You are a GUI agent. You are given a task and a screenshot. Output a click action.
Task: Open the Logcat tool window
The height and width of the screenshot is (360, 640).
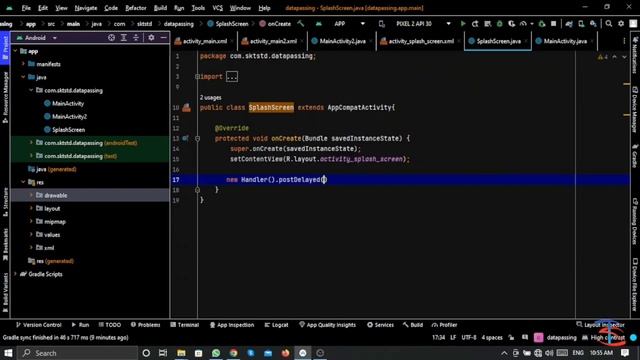[x=276, y=325]
